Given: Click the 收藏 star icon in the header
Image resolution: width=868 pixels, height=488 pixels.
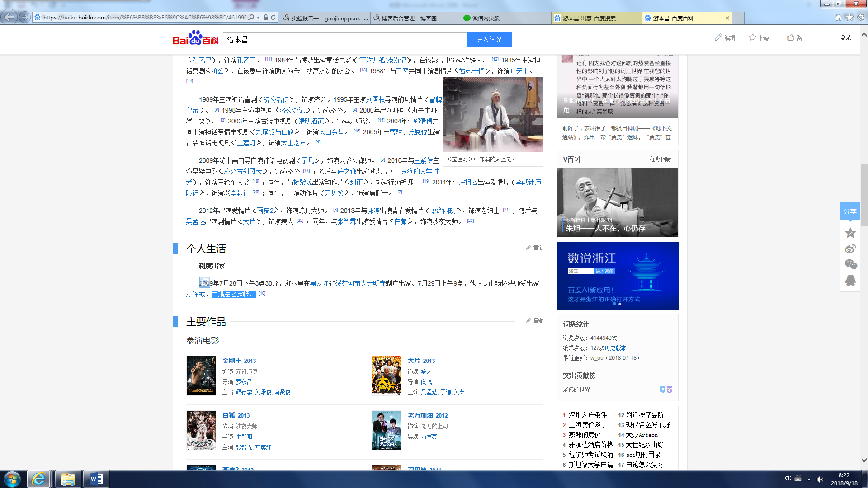Looking at the screenshot, I should click(x=753, y=38).
